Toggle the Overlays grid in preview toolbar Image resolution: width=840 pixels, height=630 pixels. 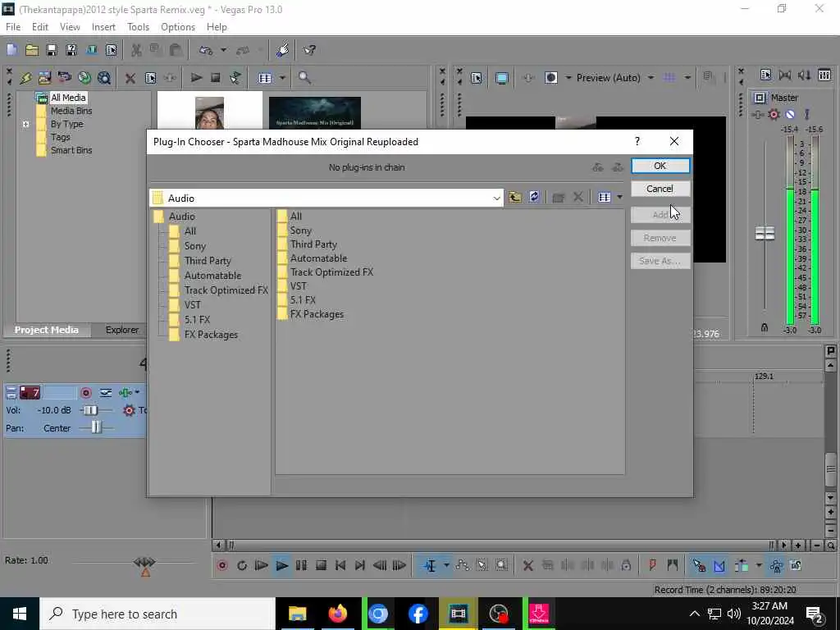tap(669, 78)
